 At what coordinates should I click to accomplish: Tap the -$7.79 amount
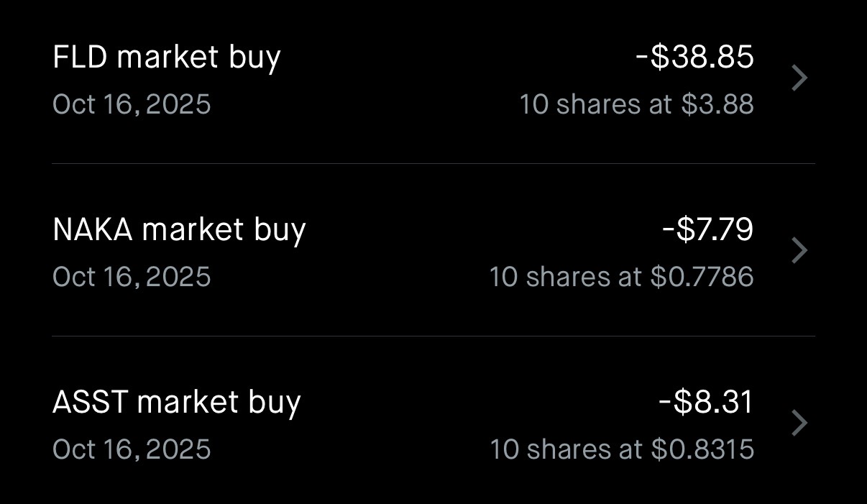pyautogui.click(x=707, y=230)
